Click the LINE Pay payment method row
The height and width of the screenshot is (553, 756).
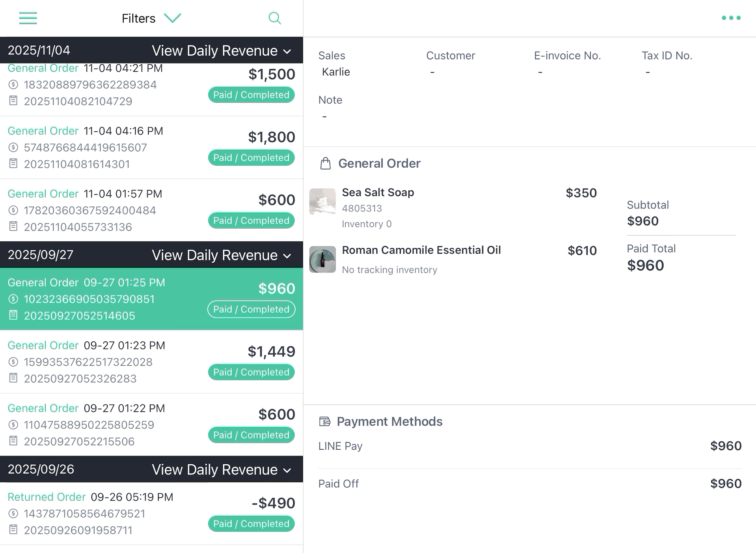click(530, 446)
